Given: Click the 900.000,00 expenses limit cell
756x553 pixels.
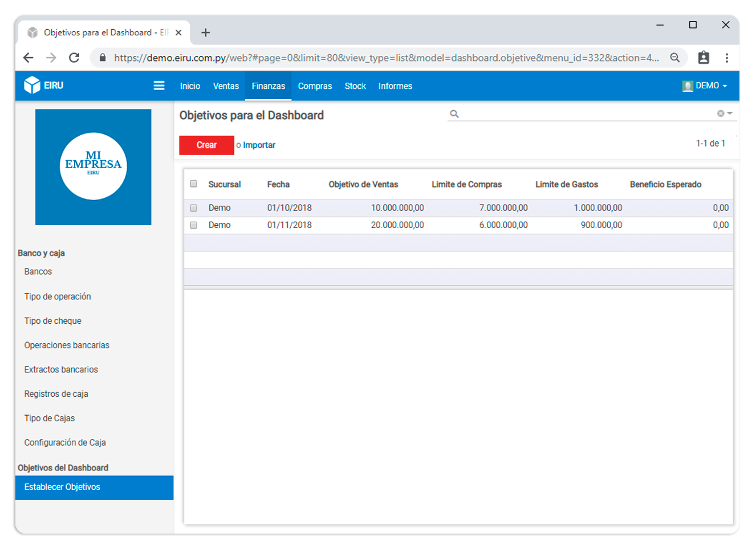Looking at the screenshot, I should tap(601, 225).
